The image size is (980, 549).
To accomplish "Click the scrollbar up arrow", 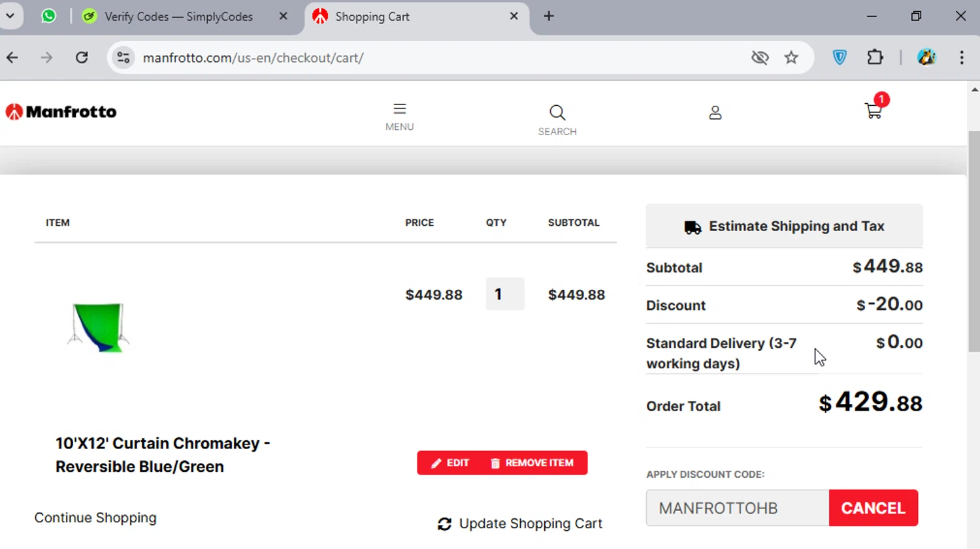I will (974, 89).
